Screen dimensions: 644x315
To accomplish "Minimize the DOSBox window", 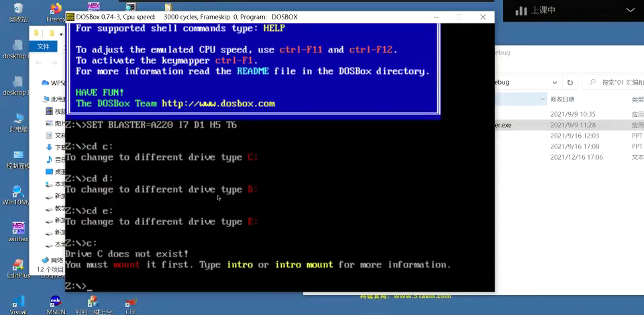I will click(436, 17).
